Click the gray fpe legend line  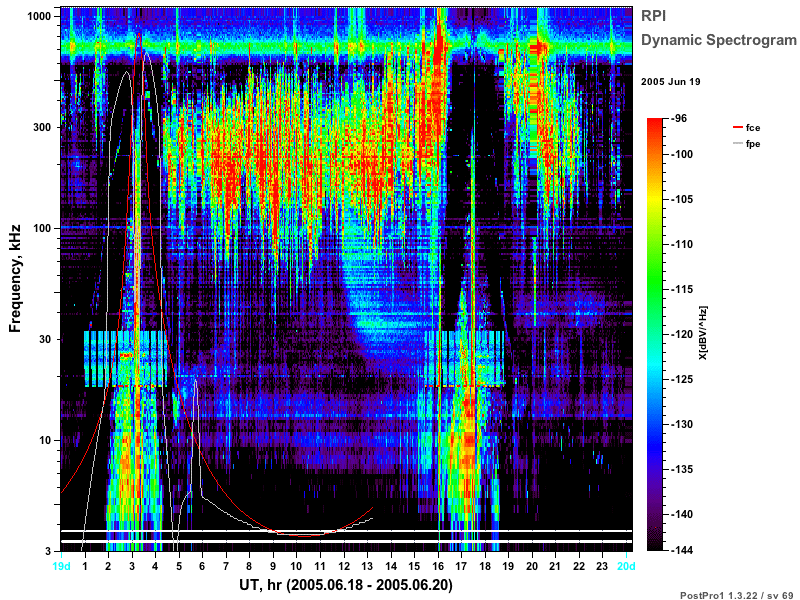(737, 143)
